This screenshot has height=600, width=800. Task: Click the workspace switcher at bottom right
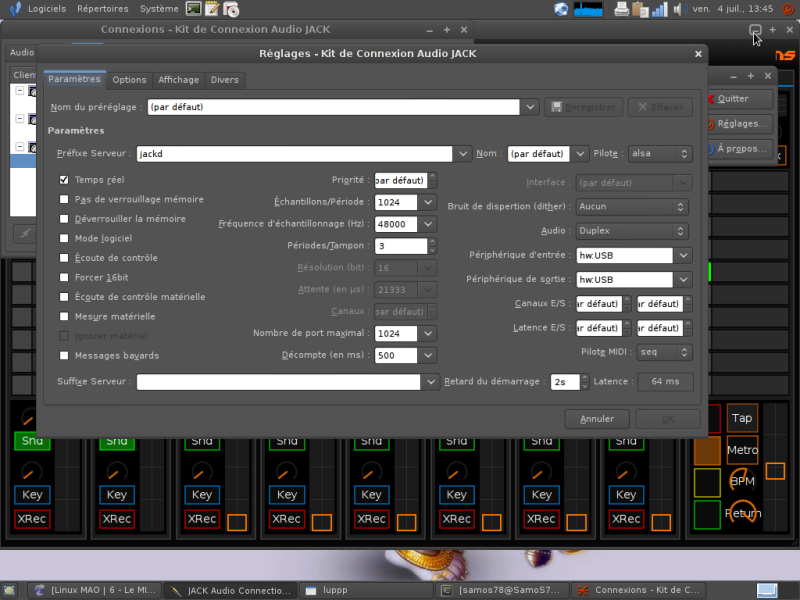(x=767, y=590)
